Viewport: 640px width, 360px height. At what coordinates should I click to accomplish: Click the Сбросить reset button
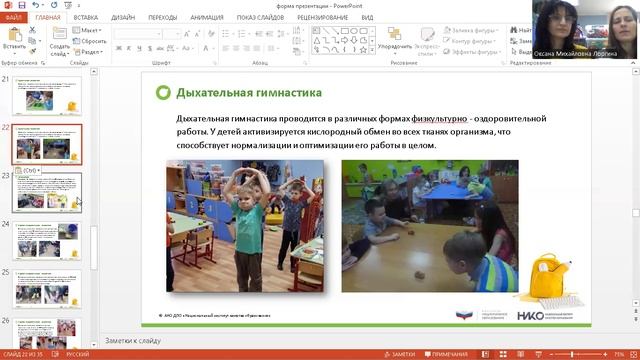click(x=89, y=41)
